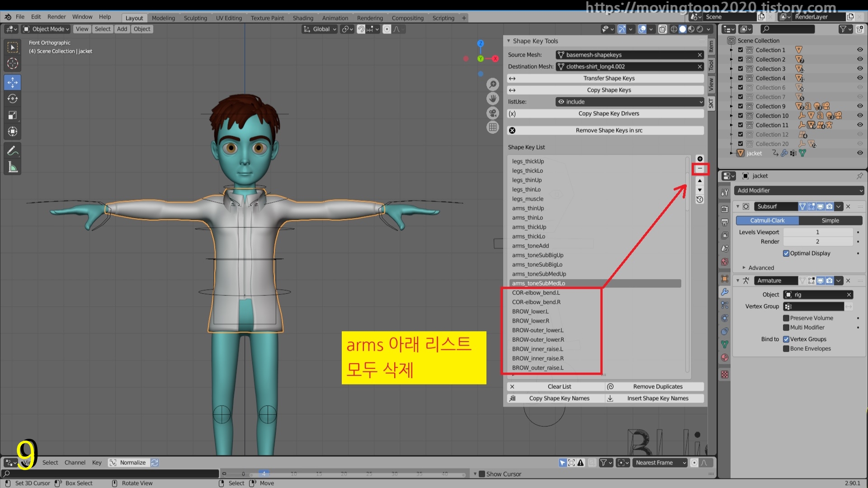Screen dimensions: 868x488
Task: Adjust Render levels value field
Action: pos(818,242)
